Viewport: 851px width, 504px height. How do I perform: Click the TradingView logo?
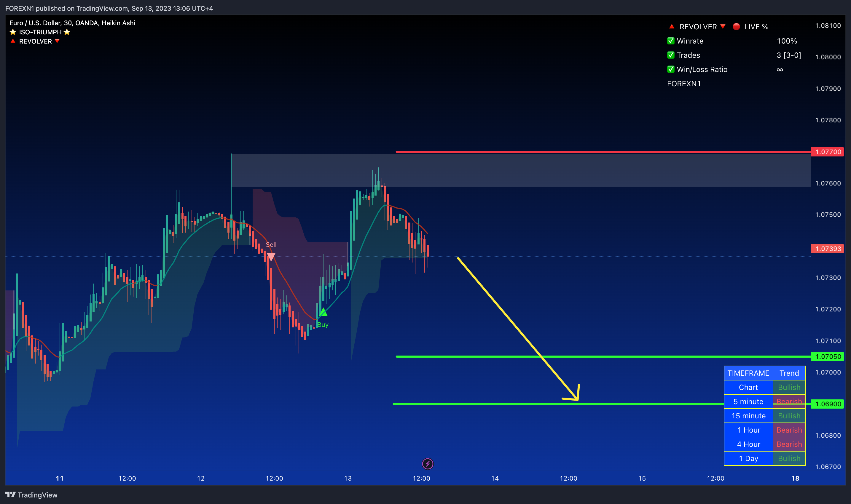31,495
